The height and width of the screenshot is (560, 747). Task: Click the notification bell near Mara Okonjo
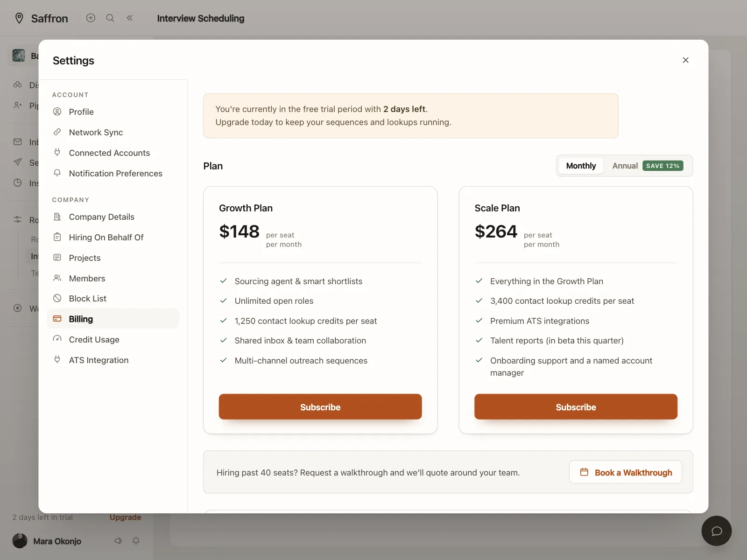pos(136,540)
